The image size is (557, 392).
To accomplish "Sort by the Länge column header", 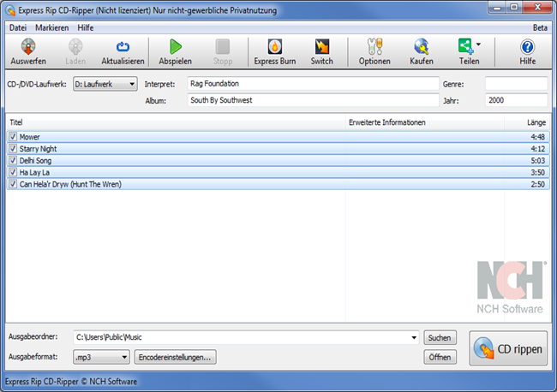I will (527, 122).
